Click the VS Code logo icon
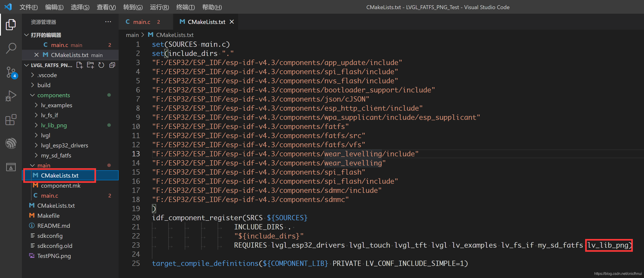 (x=8, y=7)
